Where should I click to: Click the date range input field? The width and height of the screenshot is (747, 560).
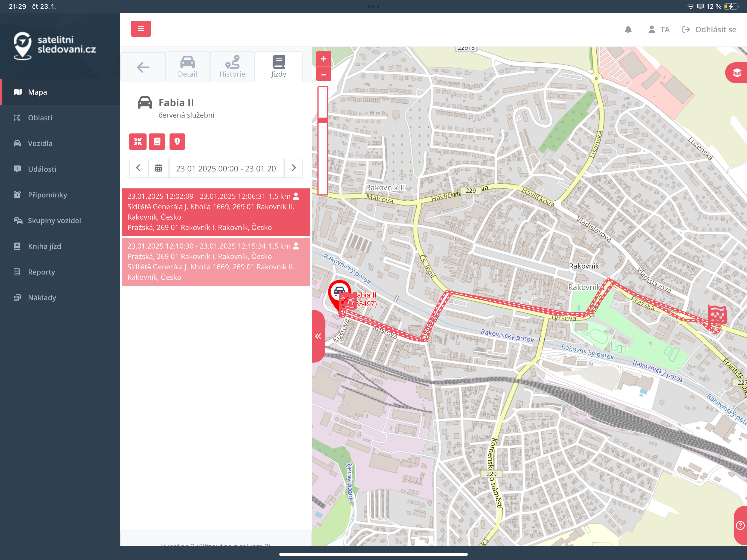pos(226,168)
